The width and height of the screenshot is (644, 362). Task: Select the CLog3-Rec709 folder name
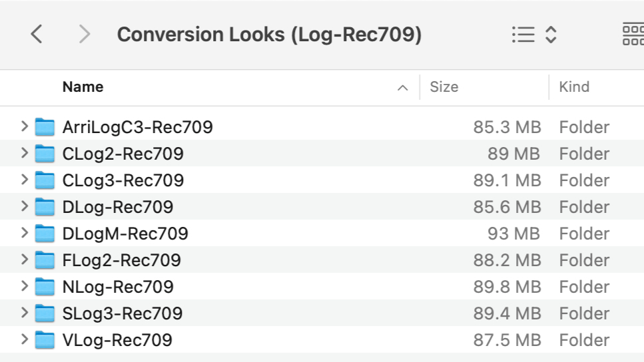pos(123,180)
